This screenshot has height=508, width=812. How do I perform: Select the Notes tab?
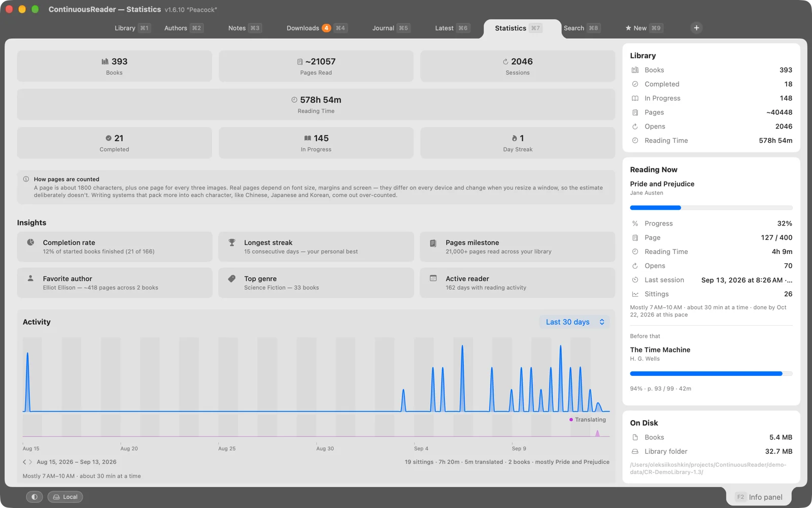click(x=244, y=28)
